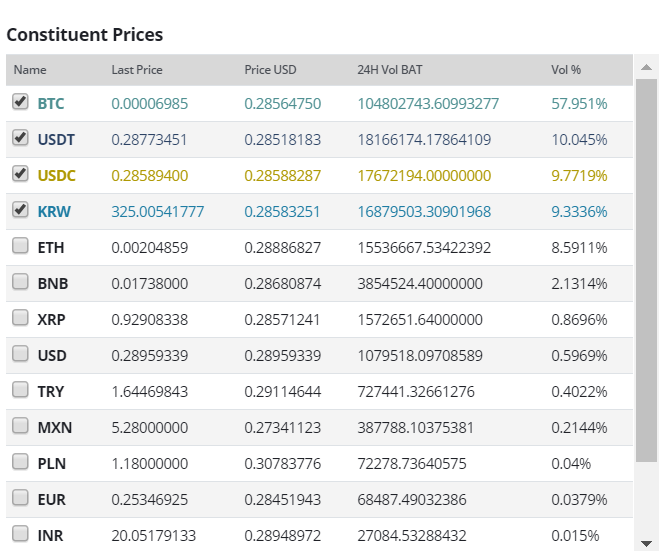Click KRW last price 325.00541777
Viewport: 661px width, 551px height.
pyautogui.click(x=158, y=212)
